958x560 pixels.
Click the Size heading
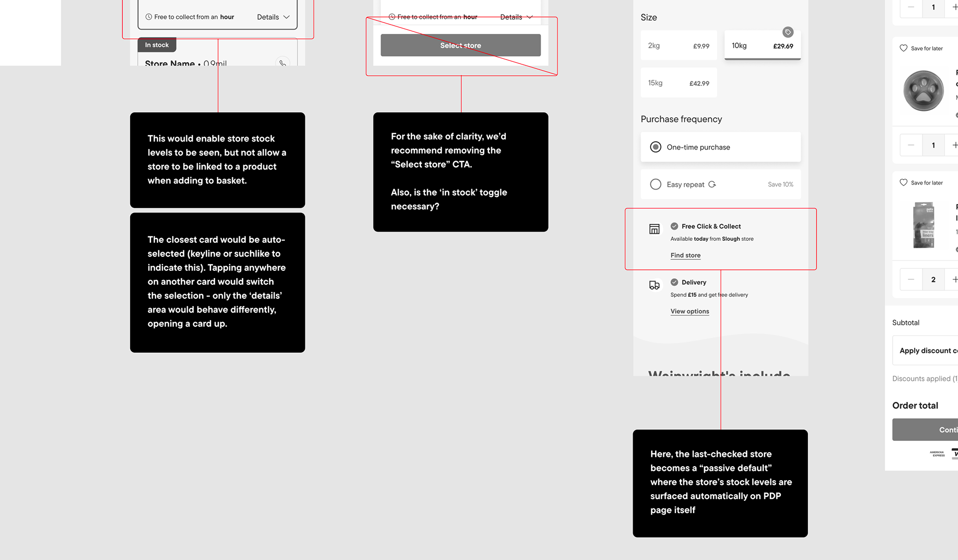point(649,17)
